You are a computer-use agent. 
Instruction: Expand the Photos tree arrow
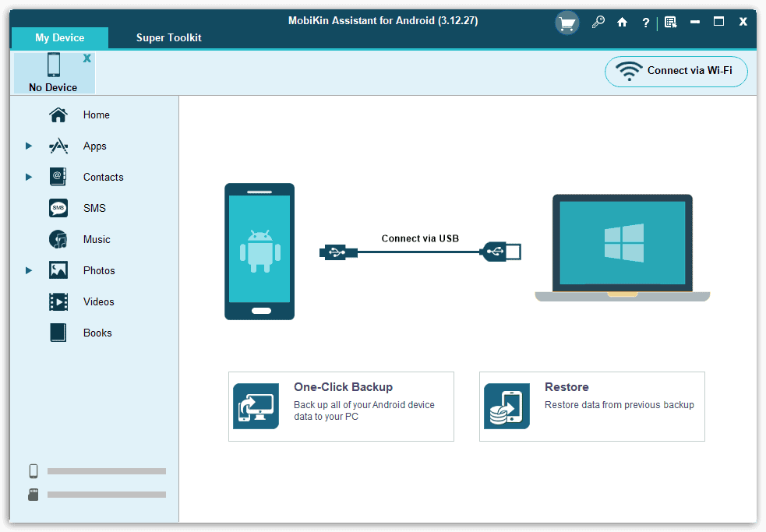click(29, 270)
